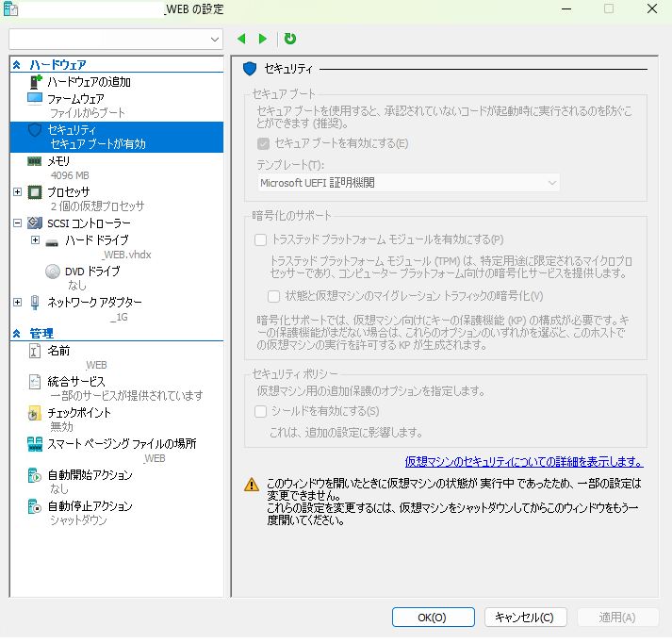
Task: Select ファームウェア in the tree
Action: (x=75, y=99)
